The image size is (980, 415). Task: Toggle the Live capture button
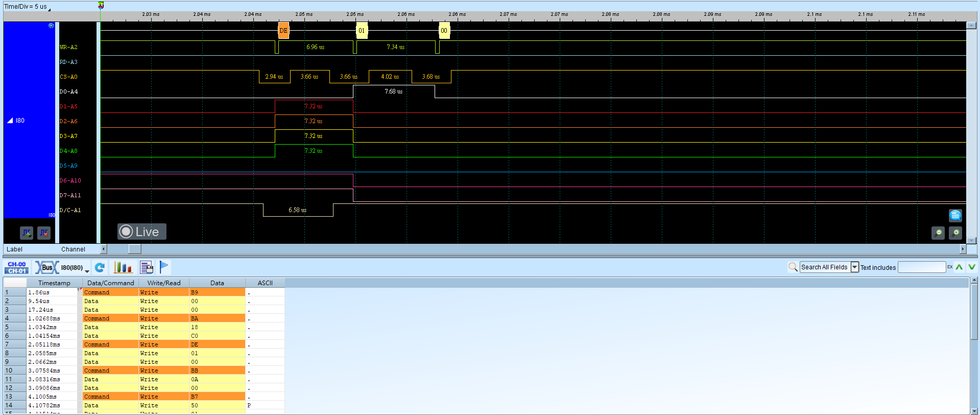click(142, 232)
